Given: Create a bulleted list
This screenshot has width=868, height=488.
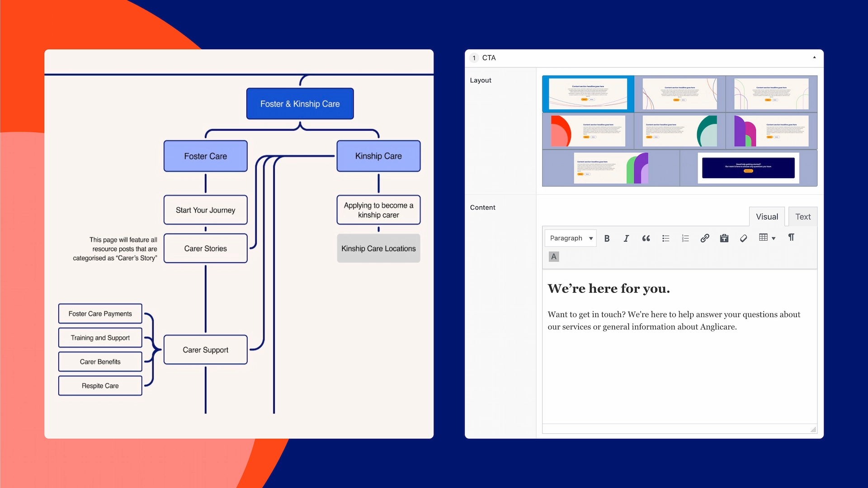Looking at the screenshot, I should click(x=666, y=238).
